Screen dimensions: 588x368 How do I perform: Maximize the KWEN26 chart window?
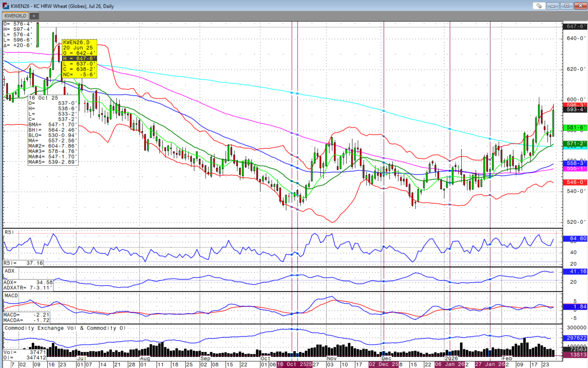point(566,6)
